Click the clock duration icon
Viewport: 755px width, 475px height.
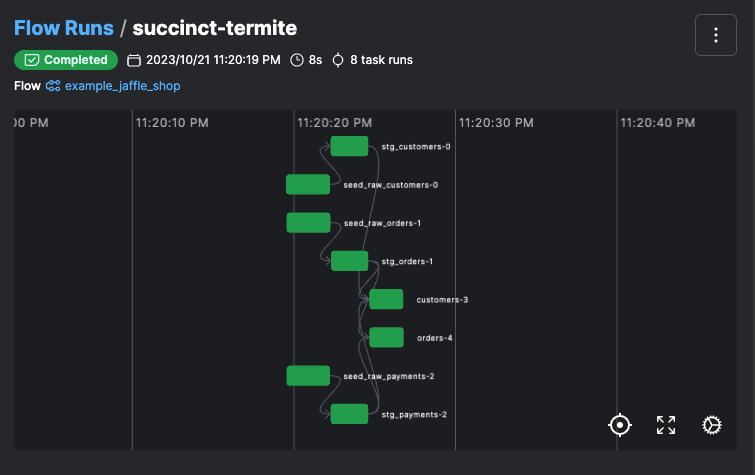click(297, 60)
